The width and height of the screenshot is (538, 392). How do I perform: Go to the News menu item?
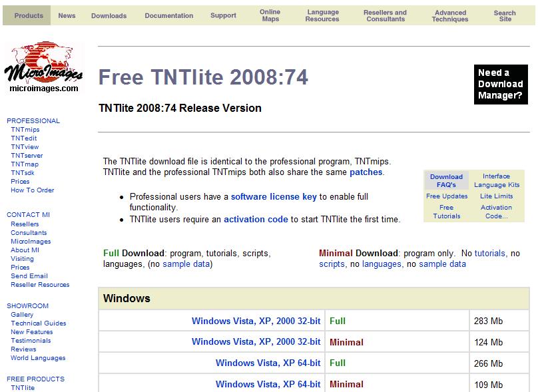(67, 15)
